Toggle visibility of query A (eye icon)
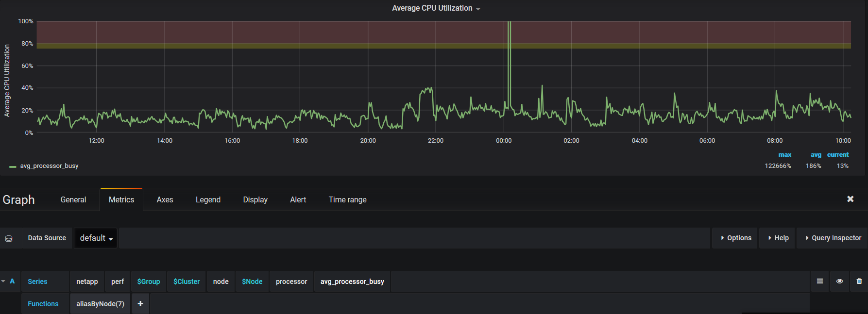Screen dimensions: 868x314 click(x=839, y=281)
